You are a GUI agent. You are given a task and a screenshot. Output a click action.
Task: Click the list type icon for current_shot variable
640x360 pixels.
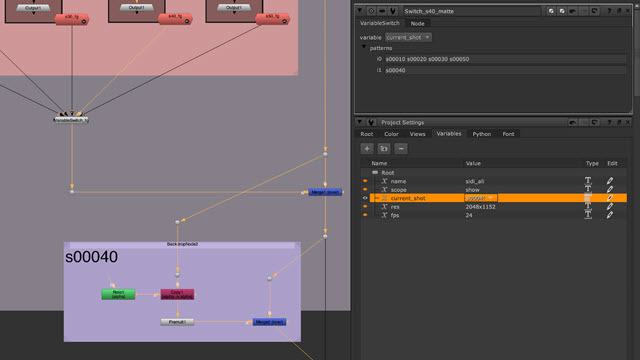(588, 198)
